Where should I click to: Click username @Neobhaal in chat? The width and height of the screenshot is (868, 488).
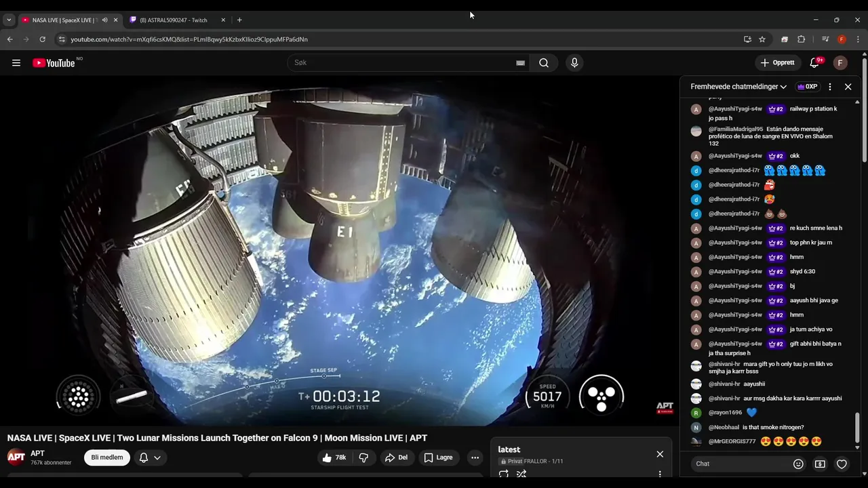pos(724,427)
